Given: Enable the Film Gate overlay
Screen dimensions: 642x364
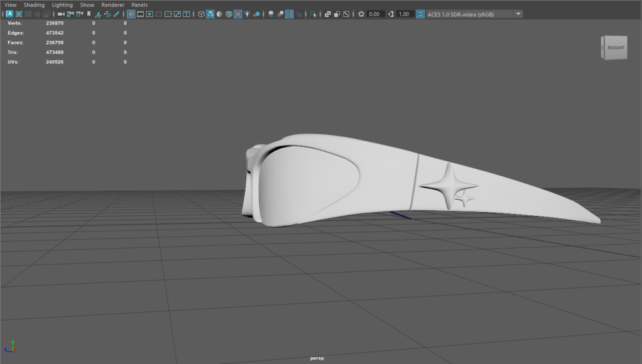Looking at the screenshot, I should point(140,14).
